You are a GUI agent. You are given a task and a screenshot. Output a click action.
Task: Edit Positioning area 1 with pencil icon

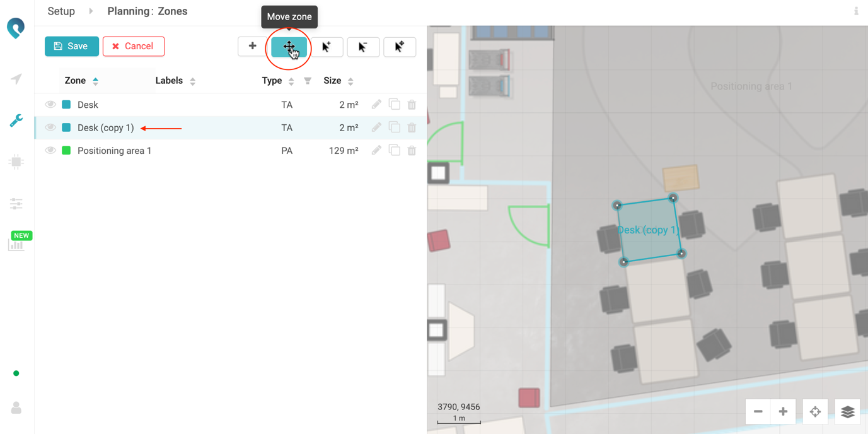(376, 151)
